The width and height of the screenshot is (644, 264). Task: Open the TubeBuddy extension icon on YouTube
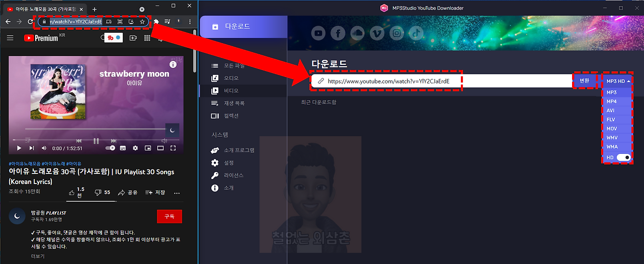114,38
